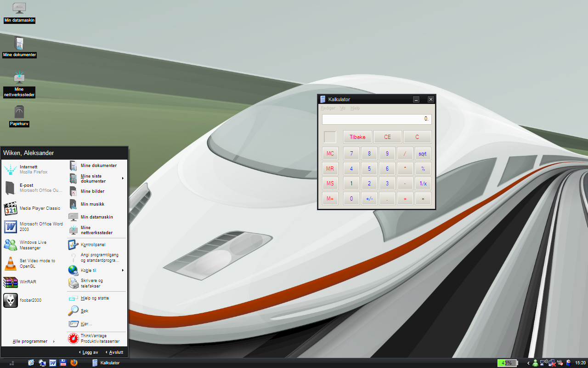Click digit 7 in Kalkulator
The height and width of the screenshot is (368, 588).
[351, 154]
